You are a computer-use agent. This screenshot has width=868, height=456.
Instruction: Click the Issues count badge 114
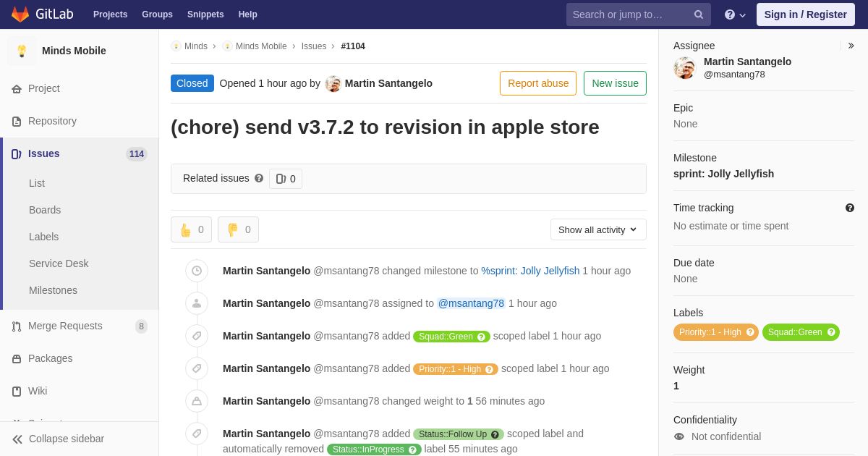click(x=137, y=154)
